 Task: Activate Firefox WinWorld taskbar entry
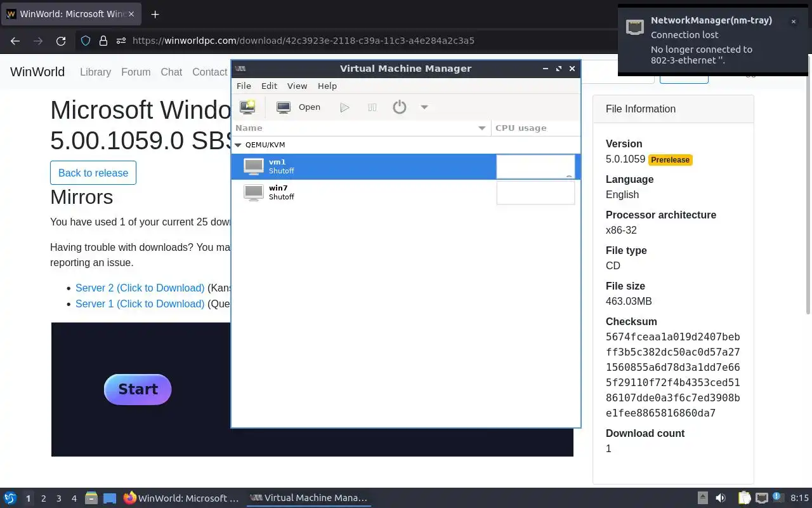[181, 498]
